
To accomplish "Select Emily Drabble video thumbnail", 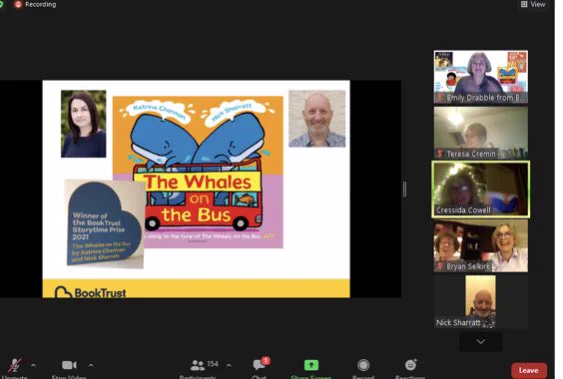I will (481, 77).
